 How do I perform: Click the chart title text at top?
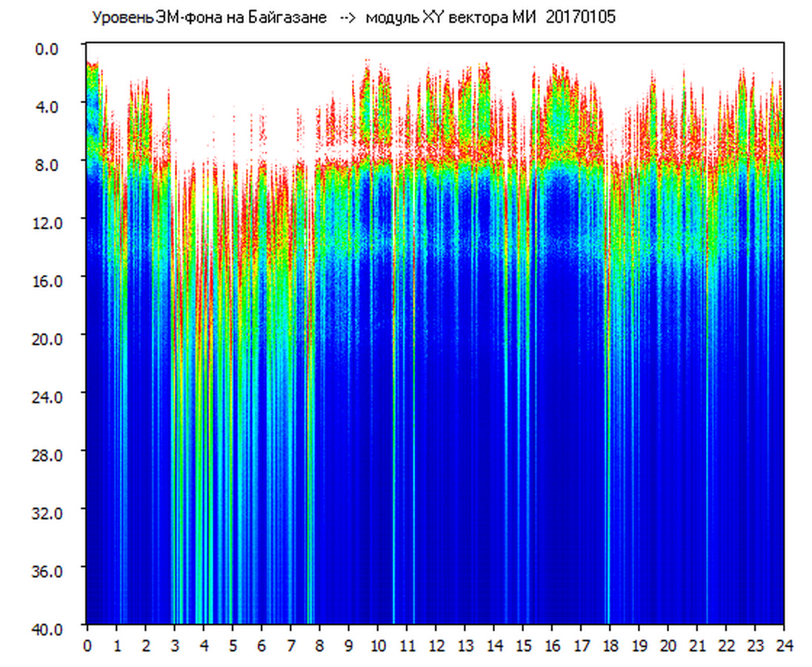pos(353,19)
